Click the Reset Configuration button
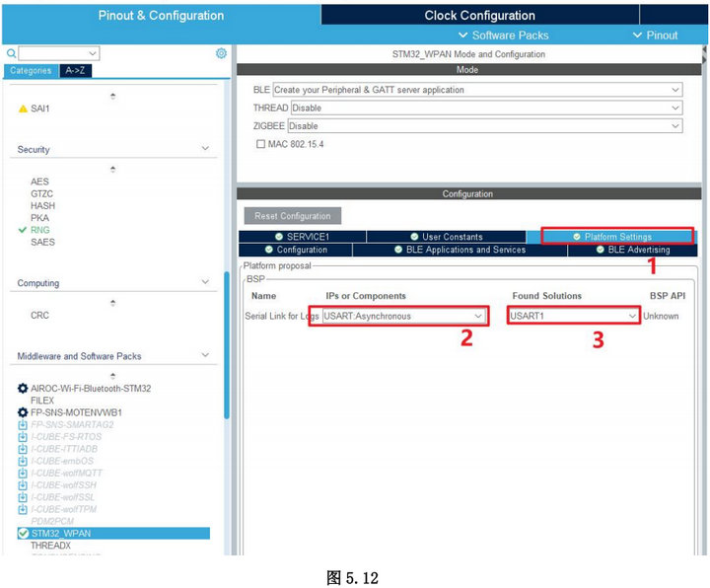Viewport: 710px width, 588px height. 292,216
